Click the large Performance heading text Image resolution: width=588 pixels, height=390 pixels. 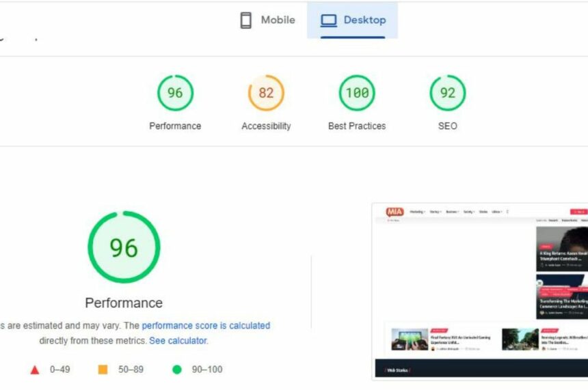124,303
